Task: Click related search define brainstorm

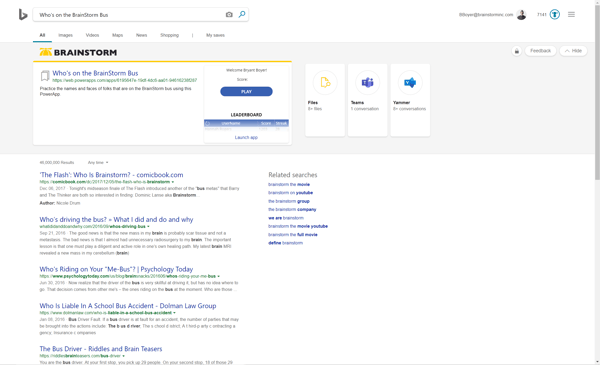Action: (x=285, y=243)
